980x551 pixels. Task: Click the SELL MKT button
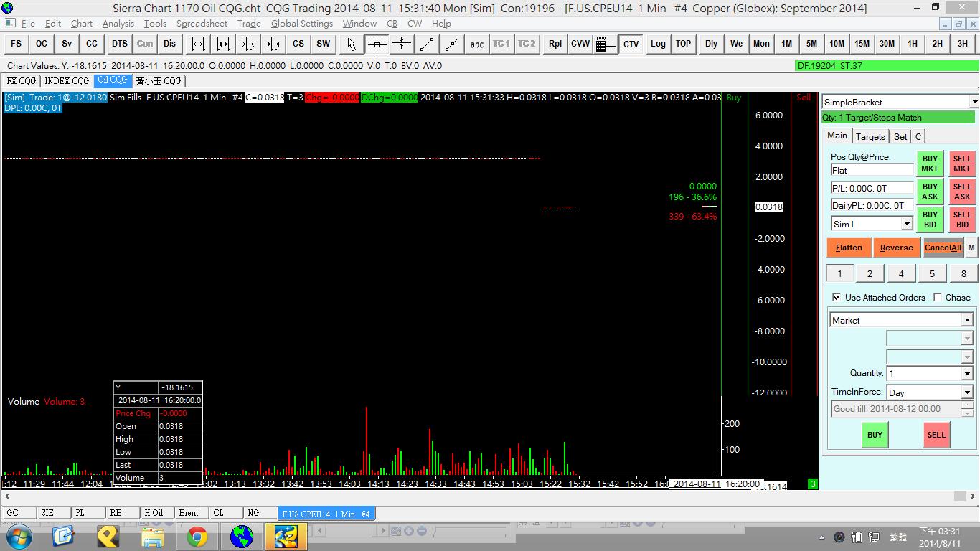(x=962, y=164)
